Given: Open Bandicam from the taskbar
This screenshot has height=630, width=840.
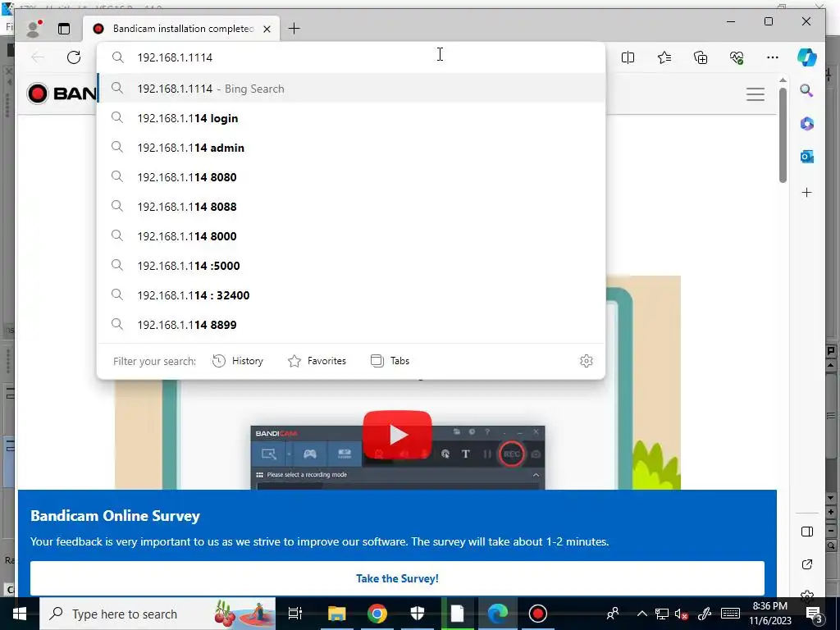Looking at the screenshot, I should click(x=538, y=614).
